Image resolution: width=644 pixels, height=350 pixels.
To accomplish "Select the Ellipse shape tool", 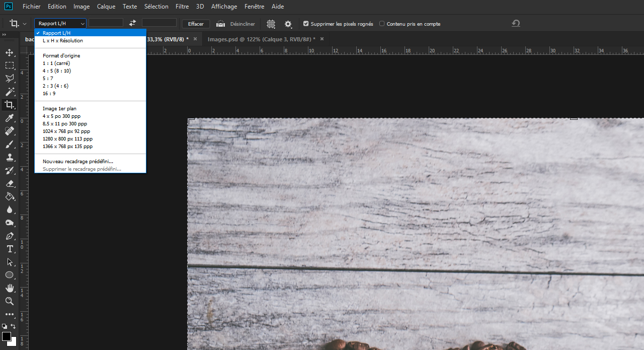I will coord(9,275).
